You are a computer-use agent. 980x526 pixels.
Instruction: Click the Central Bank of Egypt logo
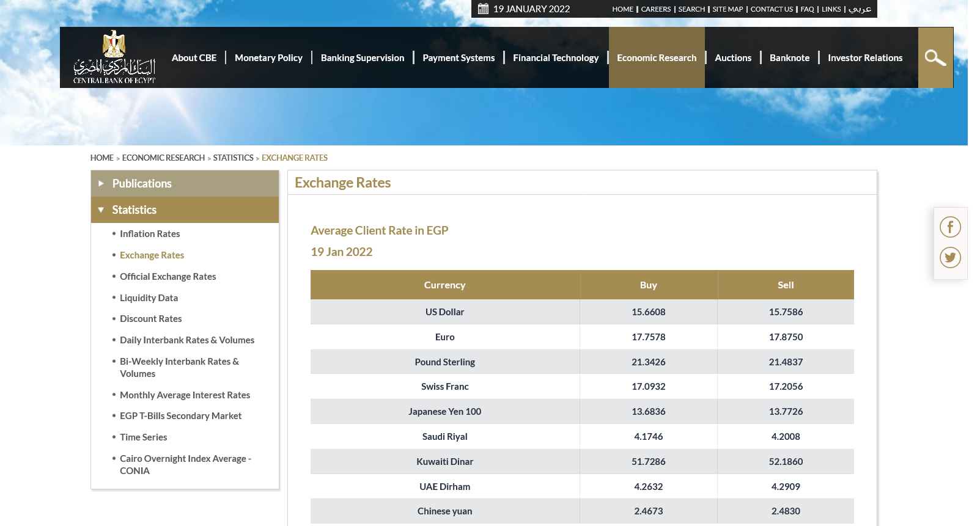point(114,57)
